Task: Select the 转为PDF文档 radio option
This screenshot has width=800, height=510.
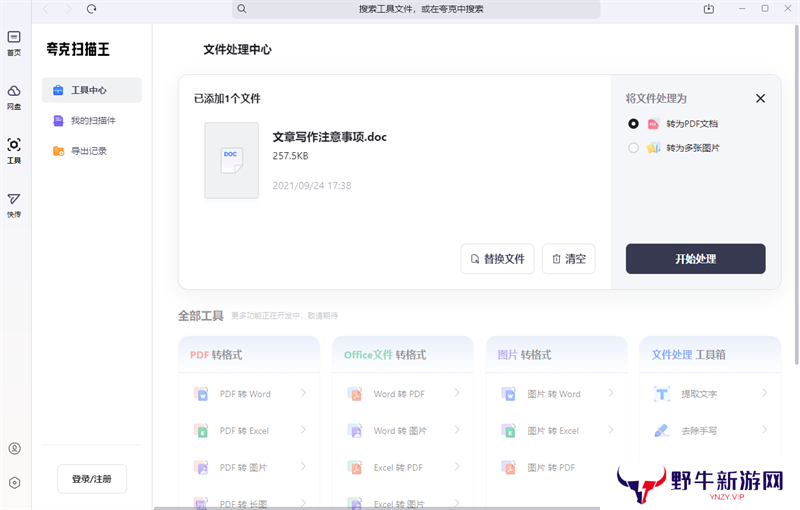Action: (633, 123)
